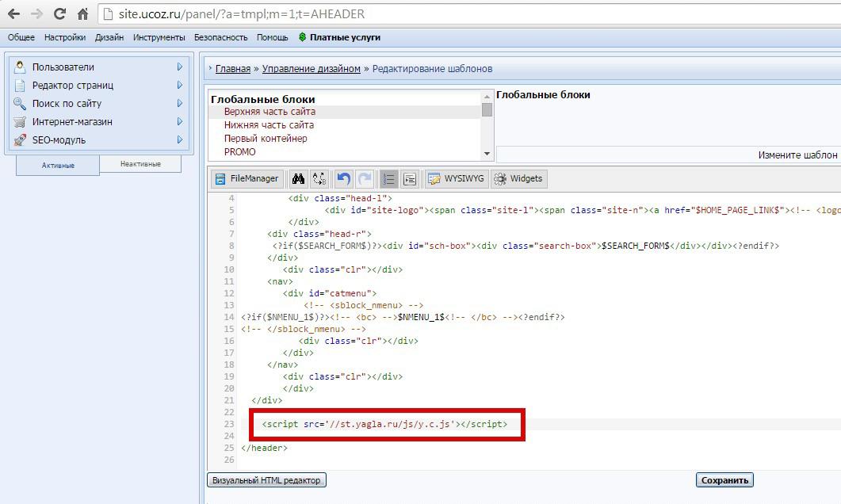Image resolution: width=841 pixels, height=504 pixels.
Task: Click the script src code line 23
Action: (x=384, y=424)
